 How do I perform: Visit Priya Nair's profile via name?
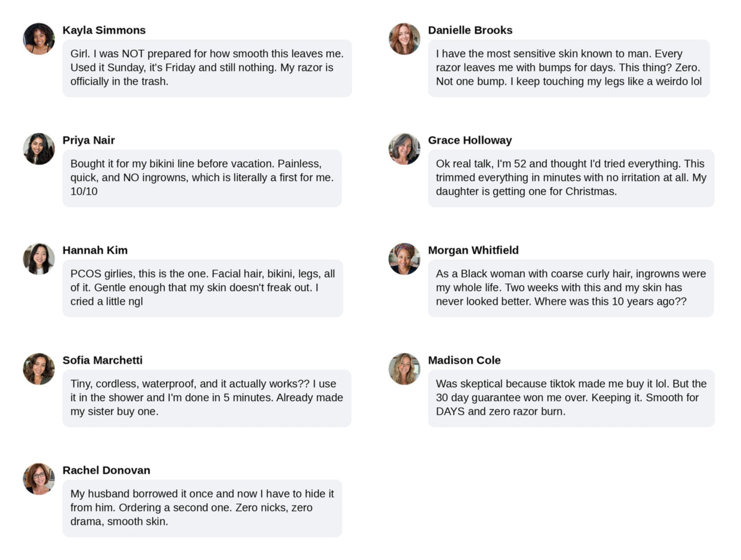pos(89,140)
